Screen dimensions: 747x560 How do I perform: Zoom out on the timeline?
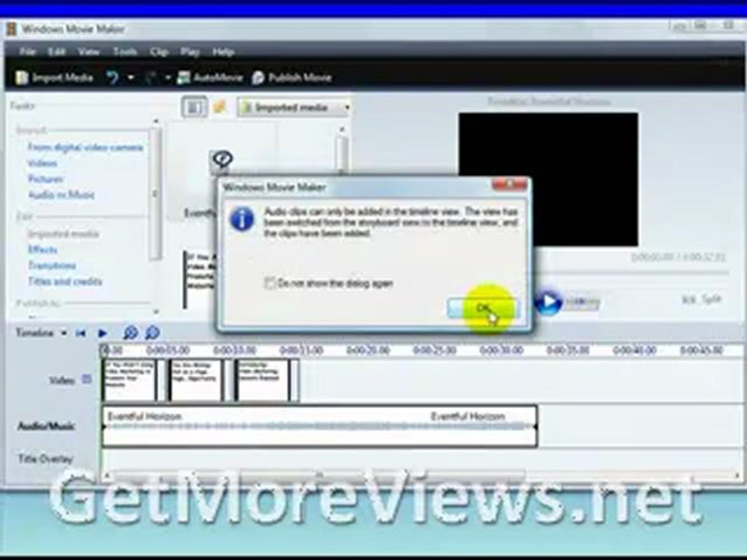[152, 333]
